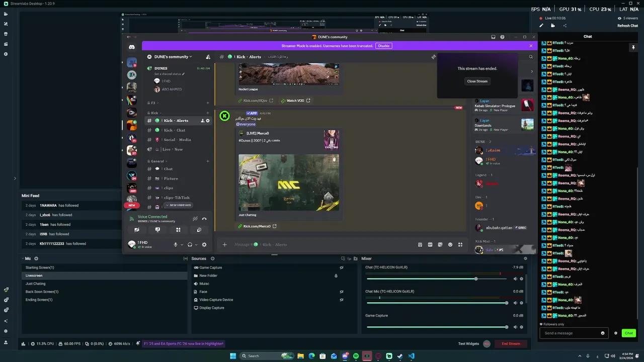
Task: Select Back Soon Screen(1) scene
Action: tap(105, 292)
